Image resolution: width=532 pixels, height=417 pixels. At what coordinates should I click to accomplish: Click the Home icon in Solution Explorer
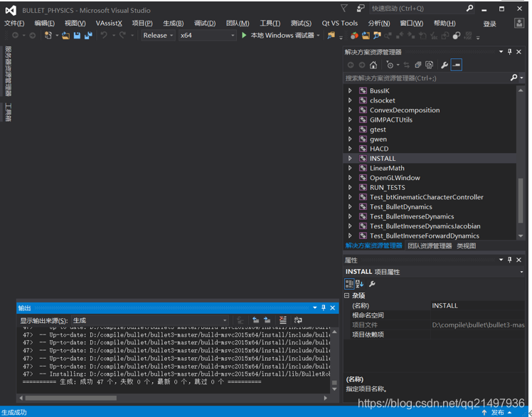[x=373, y=65]
